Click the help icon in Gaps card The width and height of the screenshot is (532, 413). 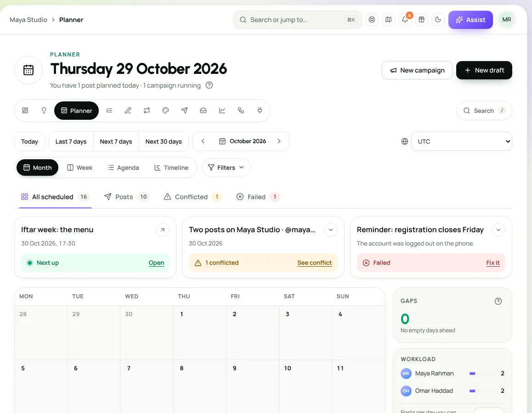point(498,301)
